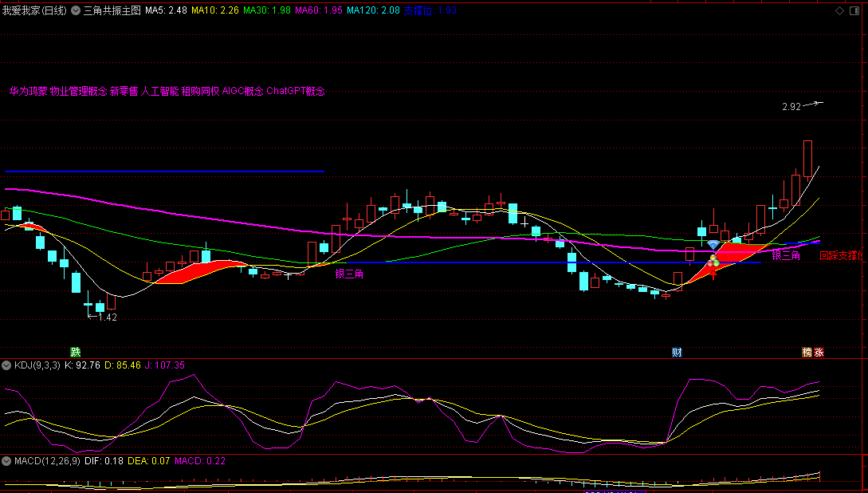The image size is (868, 493).
Task: Click the 1.42 low price label
Action: coord(108,317)
